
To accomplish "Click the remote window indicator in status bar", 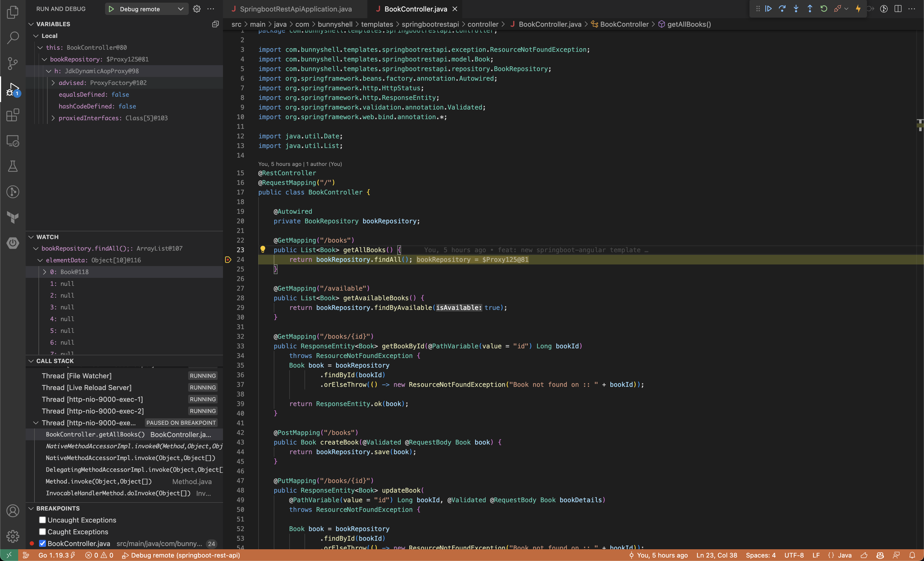I will pos(9,555).
